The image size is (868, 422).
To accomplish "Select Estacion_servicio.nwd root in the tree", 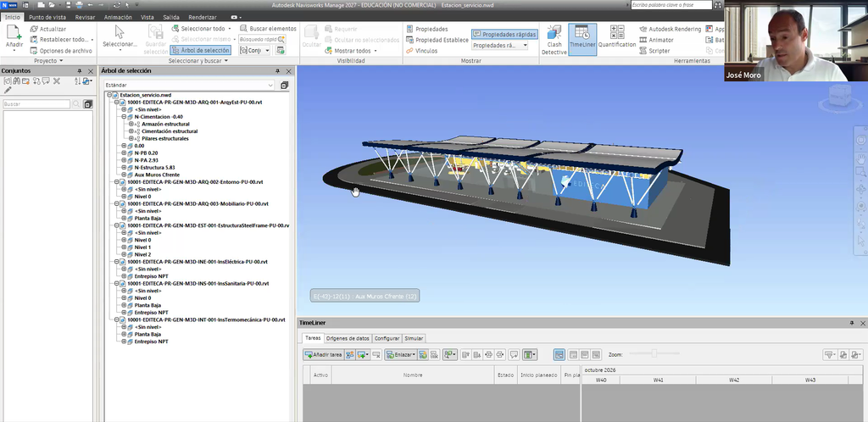I will pyautogui.click(x=146, y=95).
